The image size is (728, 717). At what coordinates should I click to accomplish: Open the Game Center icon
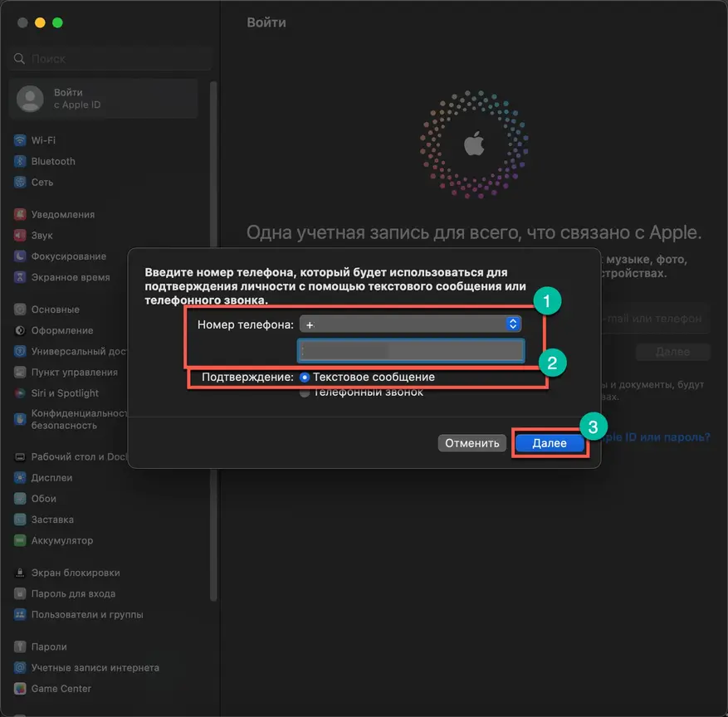pos(20,688)
